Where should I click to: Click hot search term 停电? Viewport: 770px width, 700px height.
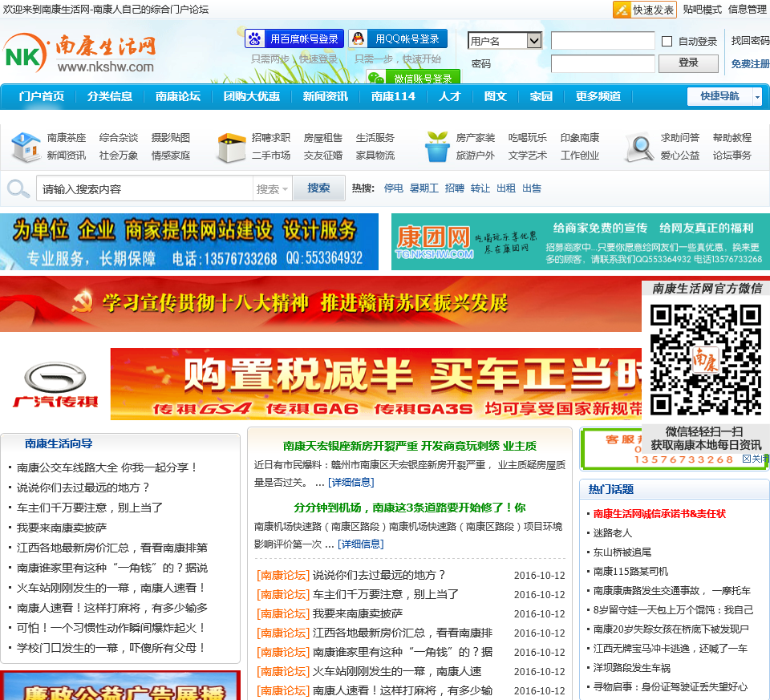[393, 188]
